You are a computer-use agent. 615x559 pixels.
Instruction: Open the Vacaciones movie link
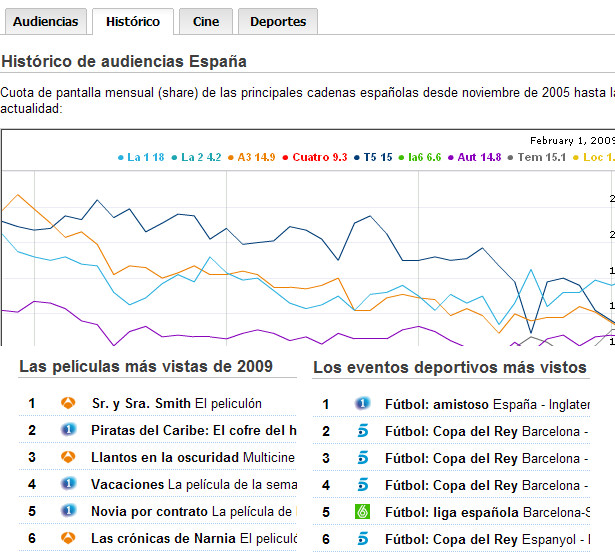click(127, 484)
